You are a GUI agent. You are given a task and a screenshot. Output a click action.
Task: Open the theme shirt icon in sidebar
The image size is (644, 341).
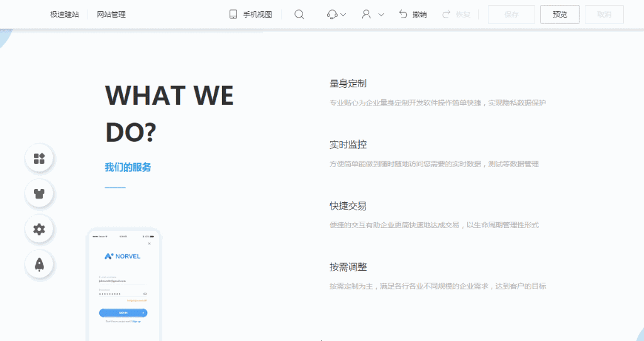click(39, 193)
